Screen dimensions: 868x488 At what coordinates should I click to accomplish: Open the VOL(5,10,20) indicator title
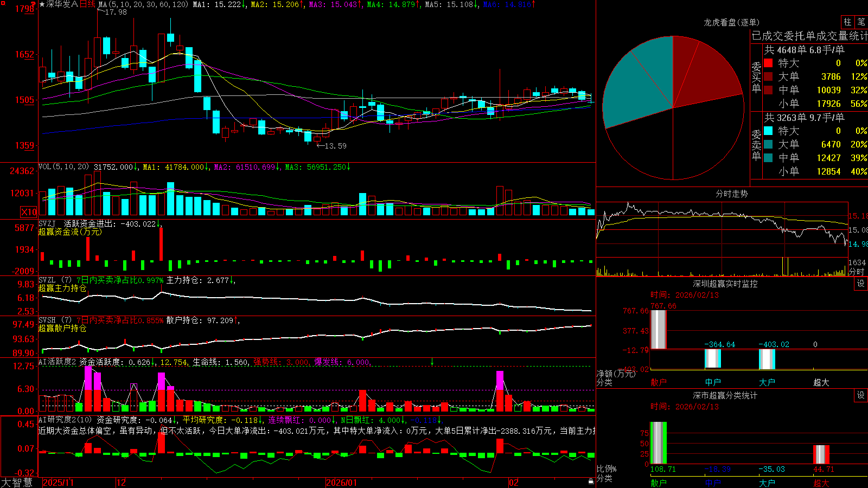[63, 167]
